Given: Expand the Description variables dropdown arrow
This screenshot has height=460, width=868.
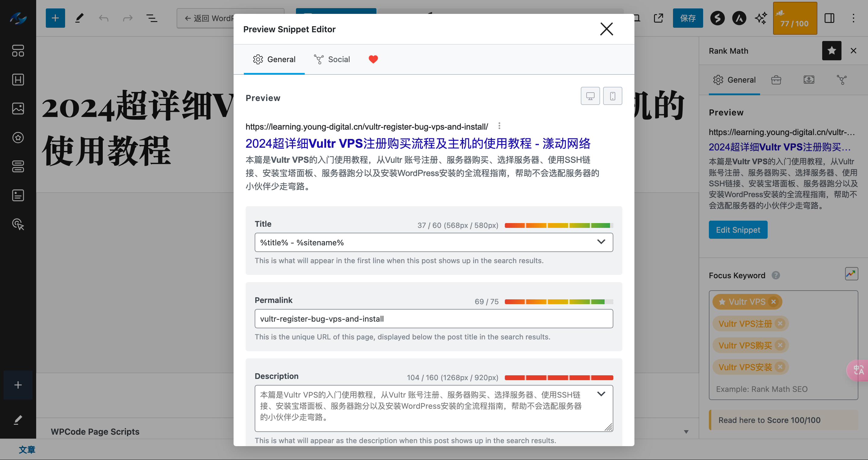Looking at the screenshot, I should pos(601,394).
